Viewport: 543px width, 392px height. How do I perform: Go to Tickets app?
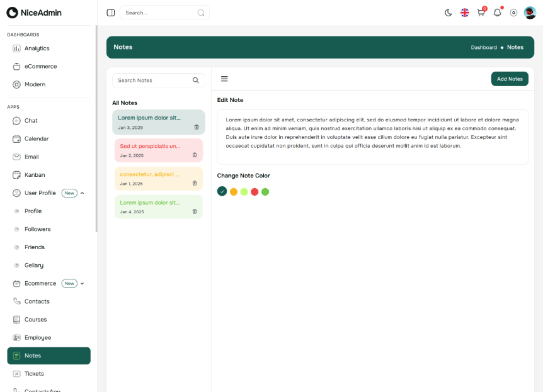point(49,374)
